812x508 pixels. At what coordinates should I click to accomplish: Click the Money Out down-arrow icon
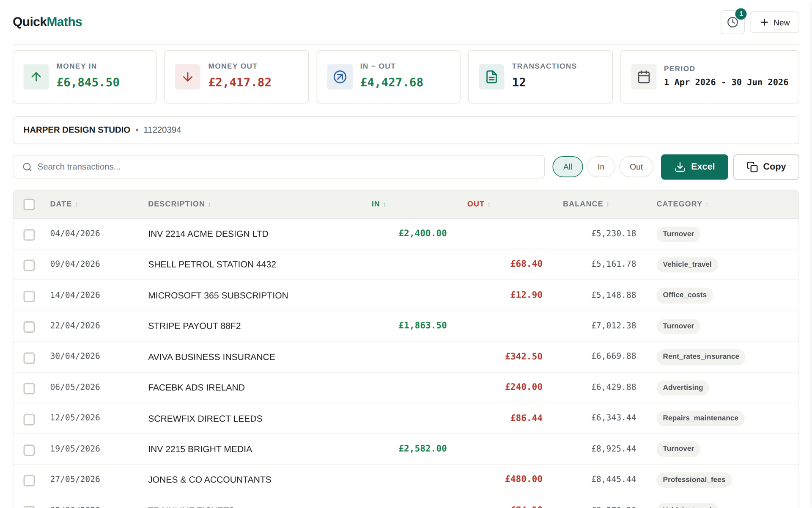point(188,77)
